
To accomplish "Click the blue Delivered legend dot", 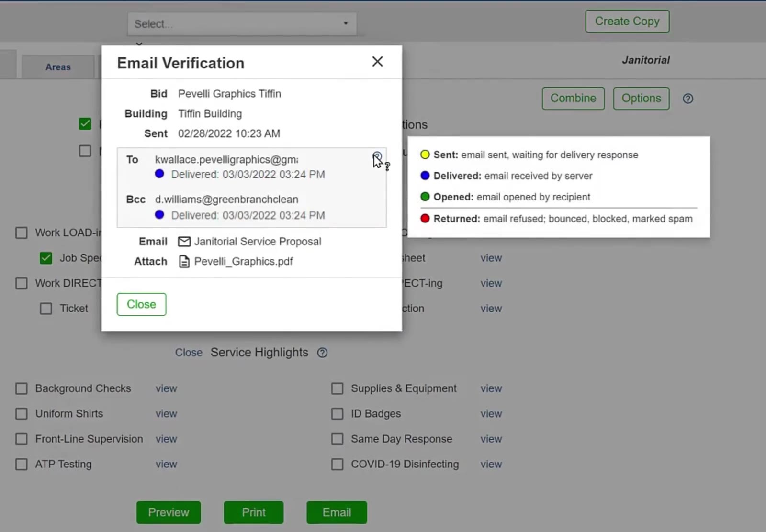I will click(425, 176).
